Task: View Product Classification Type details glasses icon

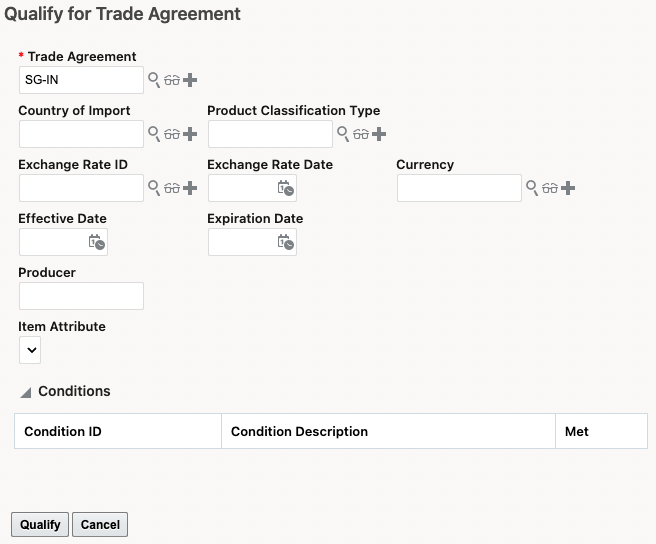Action: pyautogui.click(x=361, y=134)
